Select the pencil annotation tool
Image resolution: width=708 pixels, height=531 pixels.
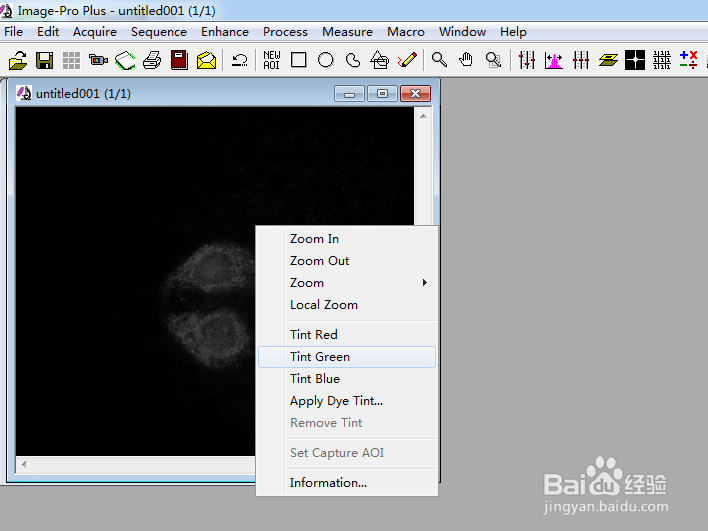click(407, 60)
